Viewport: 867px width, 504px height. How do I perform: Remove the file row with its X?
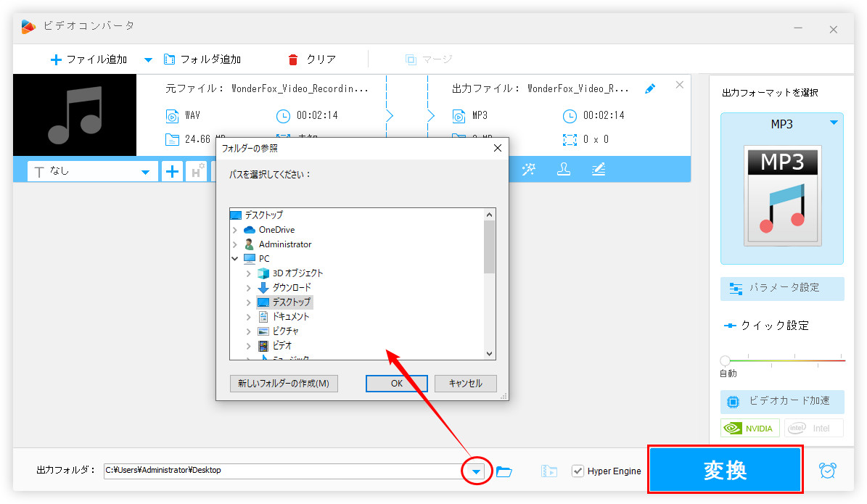(x=680, y=85)
